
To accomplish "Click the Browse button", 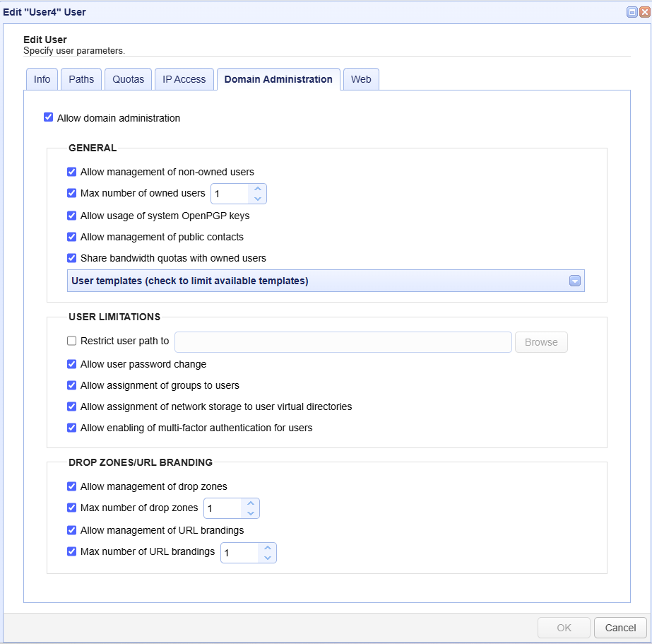I will (541, 342).
